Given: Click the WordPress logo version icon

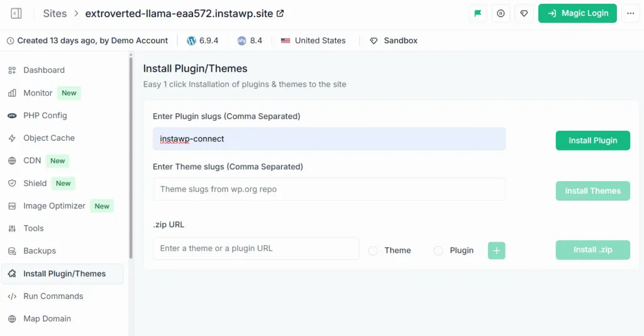Looking at the screenshot, I should click(x=191, y=41).
